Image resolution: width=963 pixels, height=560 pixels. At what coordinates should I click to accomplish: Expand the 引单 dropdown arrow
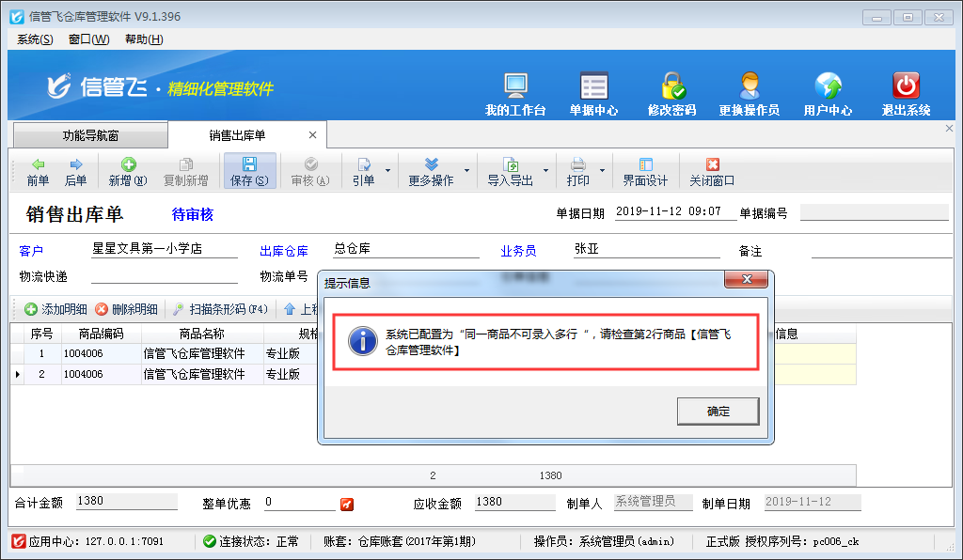[388, 171]
